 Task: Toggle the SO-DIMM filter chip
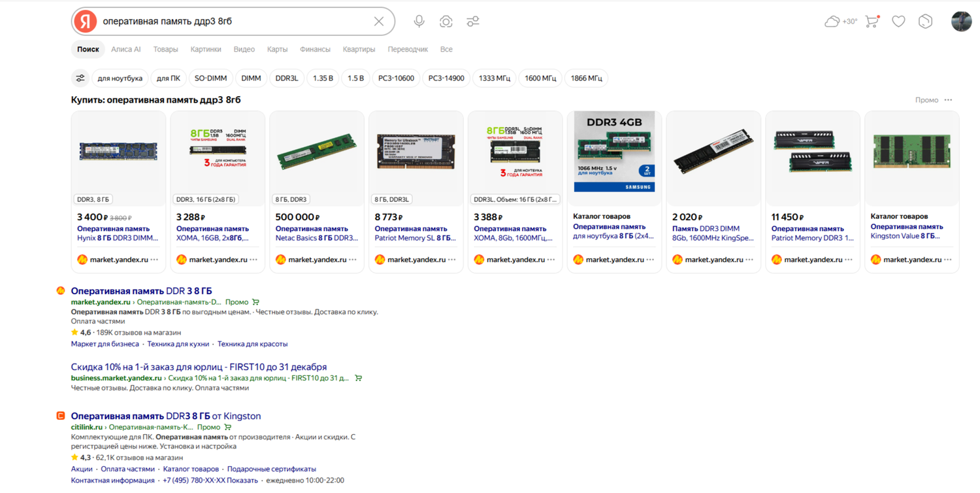[x=210, y=78]
